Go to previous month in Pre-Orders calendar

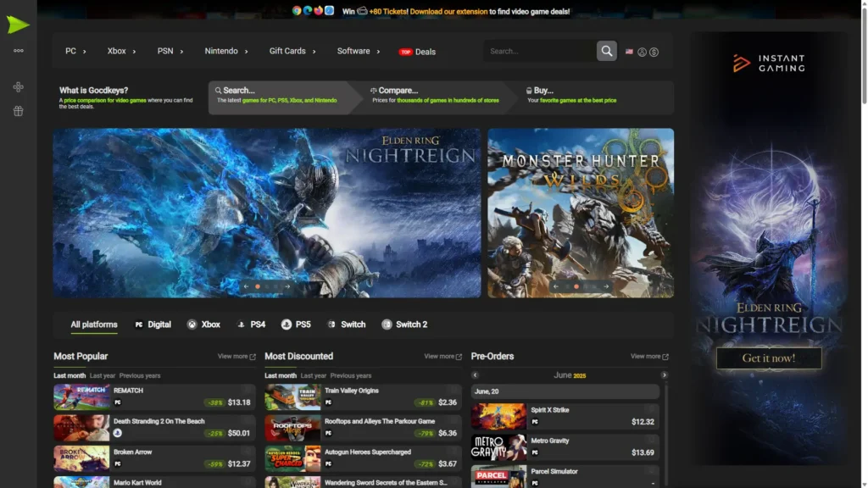(x=475, y=375)
